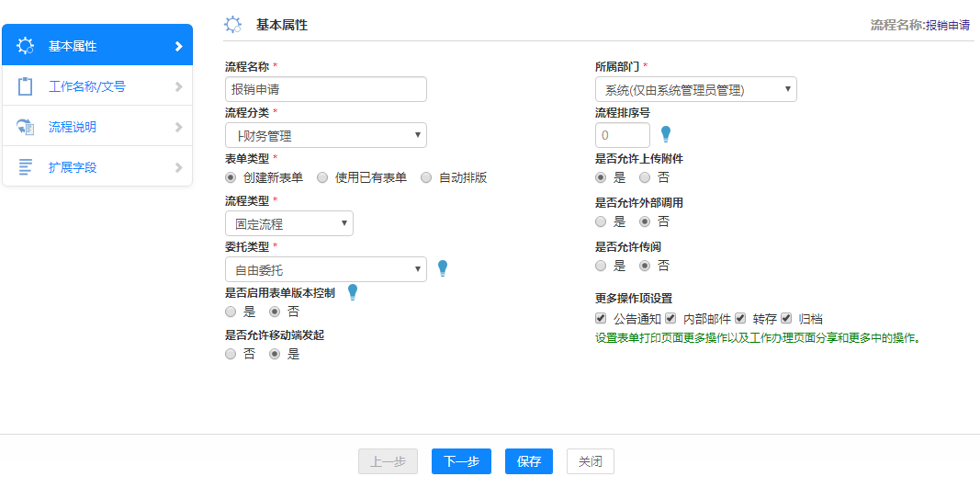Uncheck the 公告通知 checkbox
This screenshot has height=488, width=980.
pyautogui.click(x=601, y=319)
